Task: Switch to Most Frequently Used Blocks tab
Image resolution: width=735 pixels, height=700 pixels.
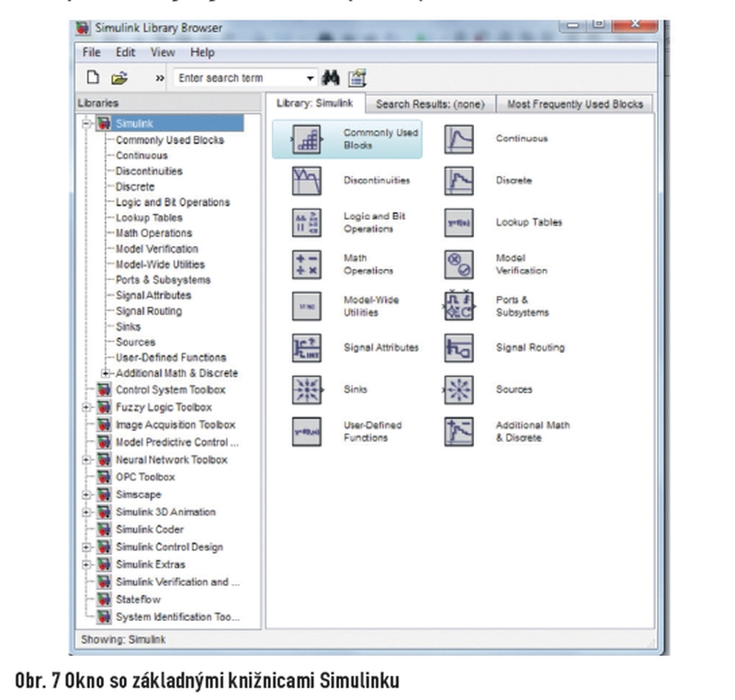Action: 575,104
